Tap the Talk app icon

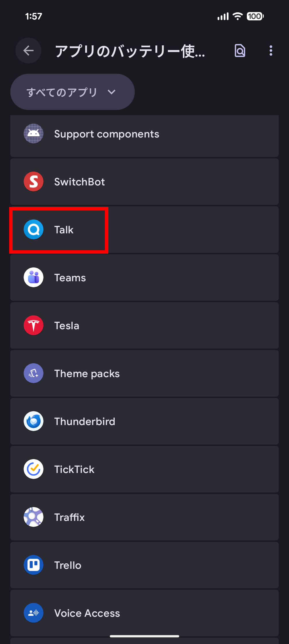click(x=34, y=230)
